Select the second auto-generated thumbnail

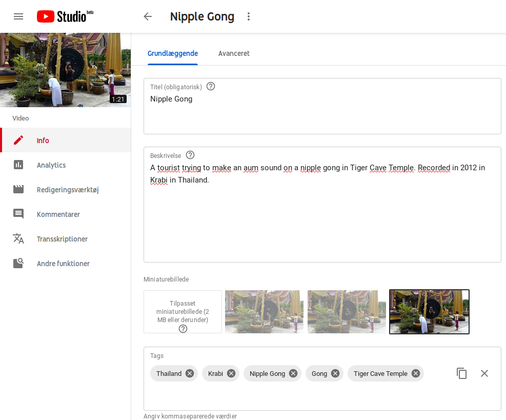[x=347, y=311]
